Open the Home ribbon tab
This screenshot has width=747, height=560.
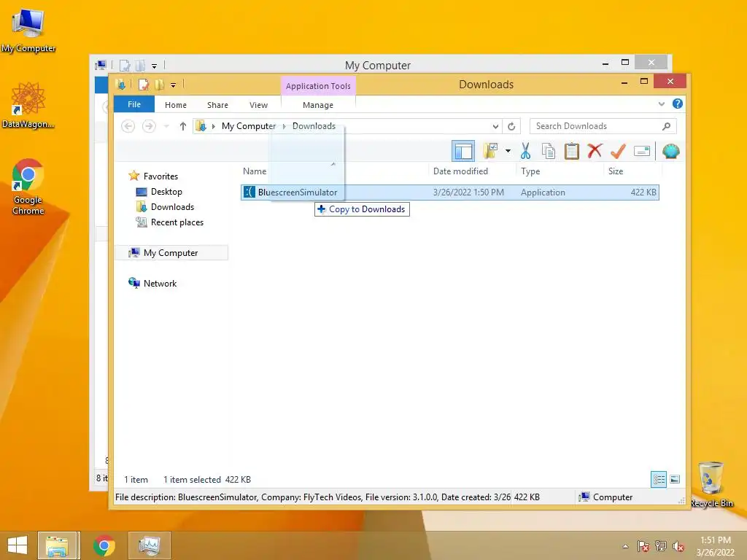[x=176, y=105]
